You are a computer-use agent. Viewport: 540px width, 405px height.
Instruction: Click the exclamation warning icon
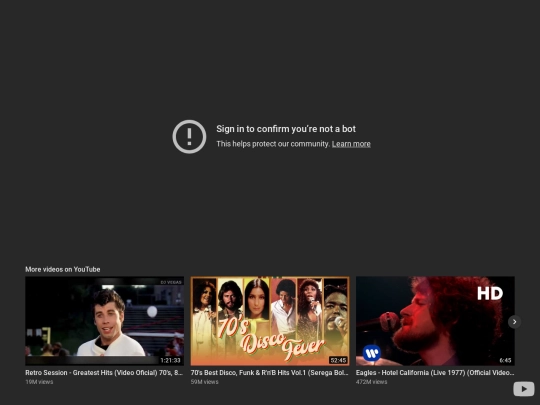point(189,137)
